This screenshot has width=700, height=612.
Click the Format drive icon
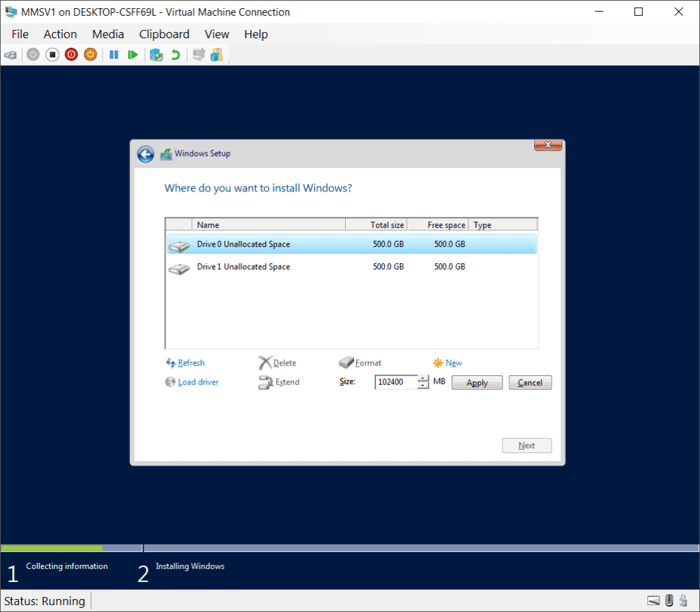click(x=346, y=362)
